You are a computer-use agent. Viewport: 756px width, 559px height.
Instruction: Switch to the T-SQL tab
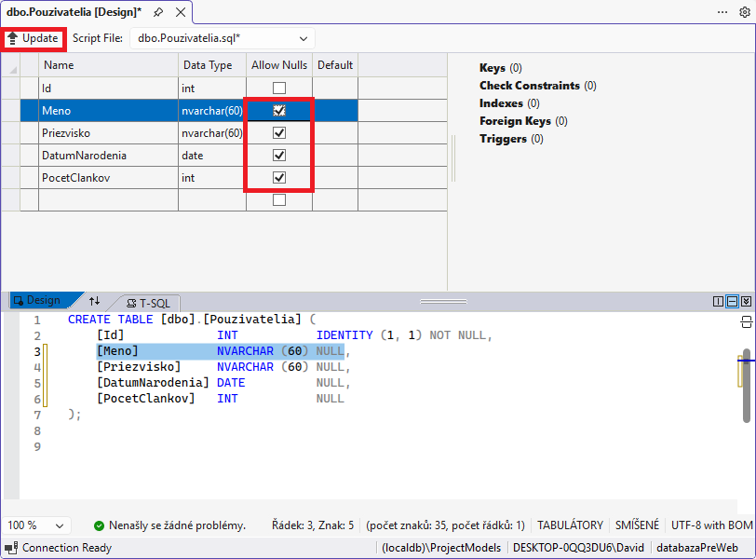point(149,303)
